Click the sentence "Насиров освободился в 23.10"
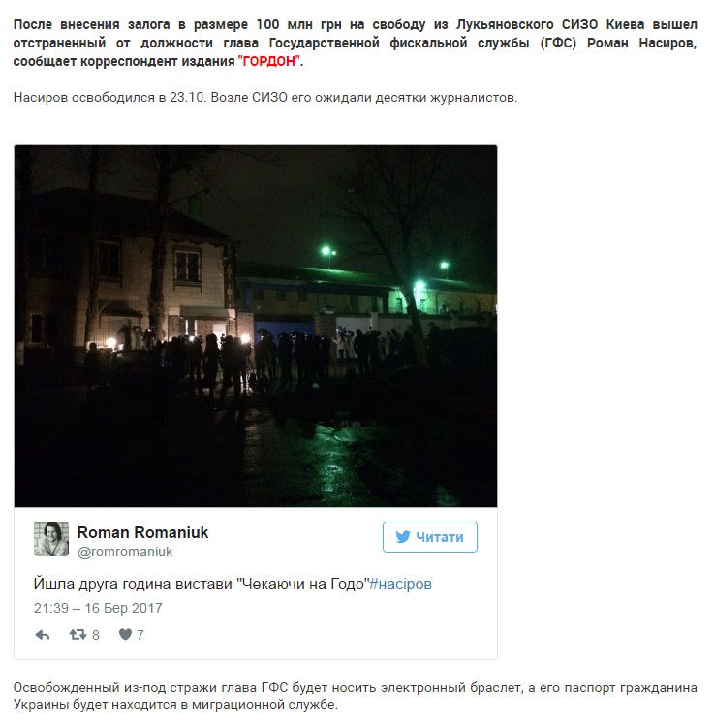Viewport: 714px width, 728px height. pyautogui.click(x=111, y=98)
